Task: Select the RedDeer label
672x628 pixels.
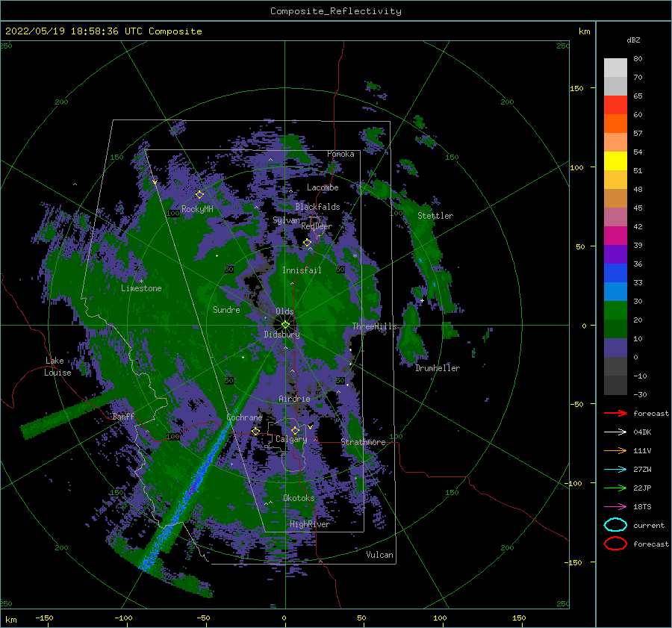Action: 317,226
